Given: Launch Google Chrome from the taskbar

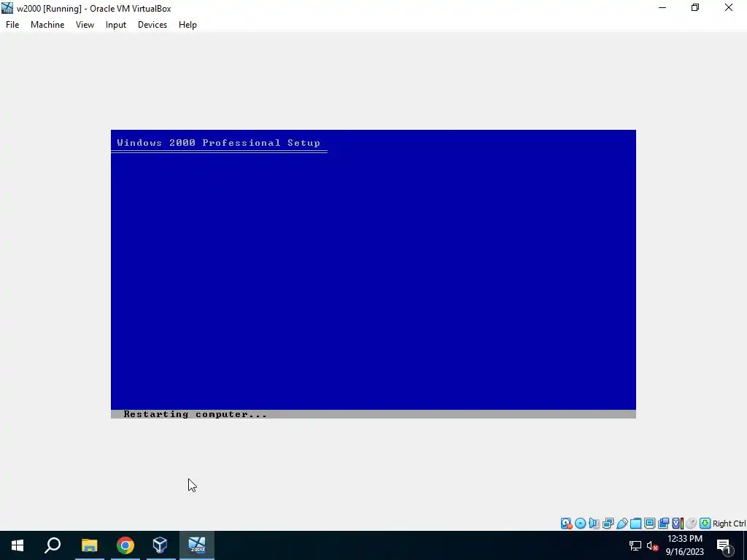Looking at the screenshot, I should click(x=125, y=545).
